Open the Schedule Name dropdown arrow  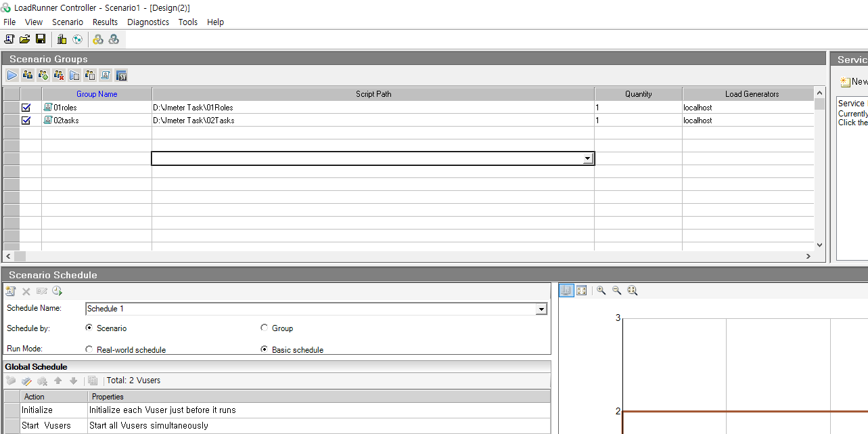point(541,309)
